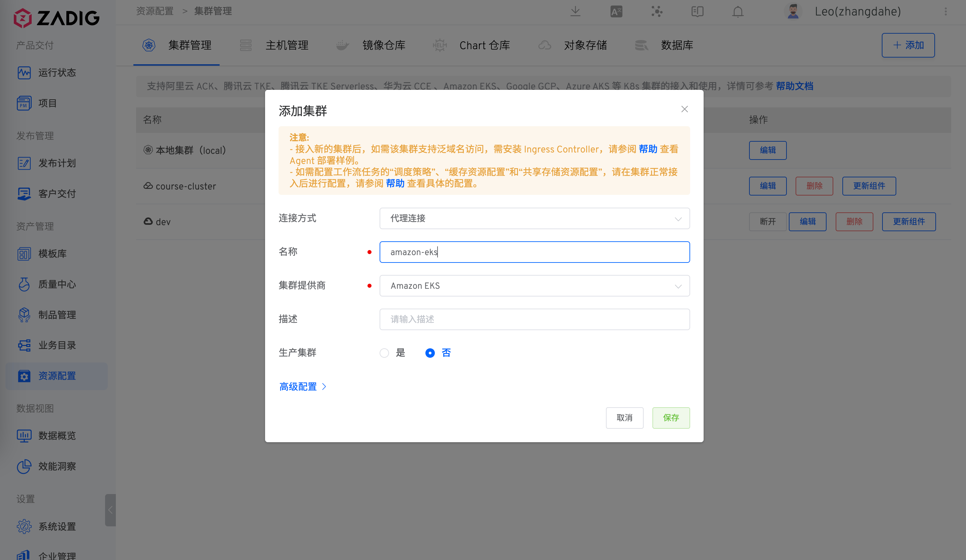
Task: Switch to 数据库 tab
Action: (664, 45)
